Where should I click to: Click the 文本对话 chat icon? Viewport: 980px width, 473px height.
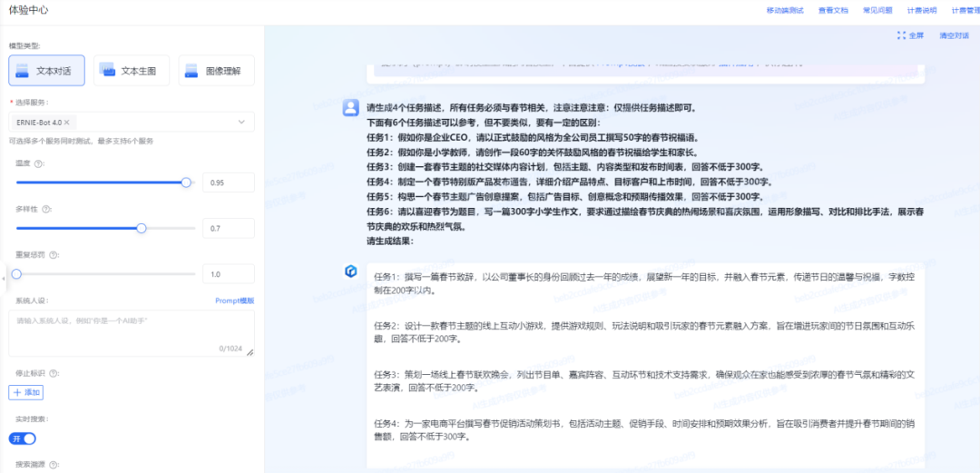(x=23, y=72)
